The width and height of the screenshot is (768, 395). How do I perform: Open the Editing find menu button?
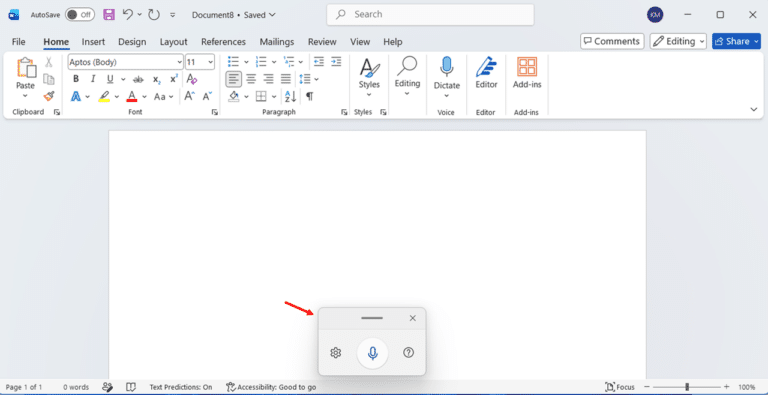click(x=407, y=76)
